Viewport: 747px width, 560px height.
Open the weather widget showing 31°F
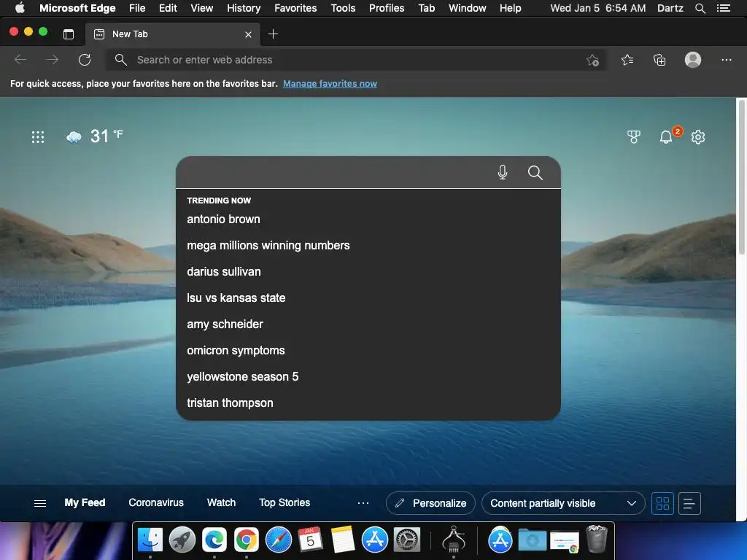[94, 136]
